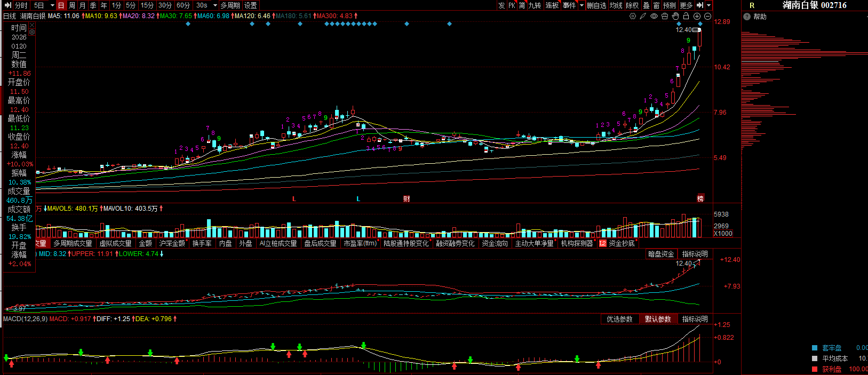This screenshot has height=375, width=868.
Task: Open the 30s period dropdown
Action: pyautogui.click(x=215, y=5)
